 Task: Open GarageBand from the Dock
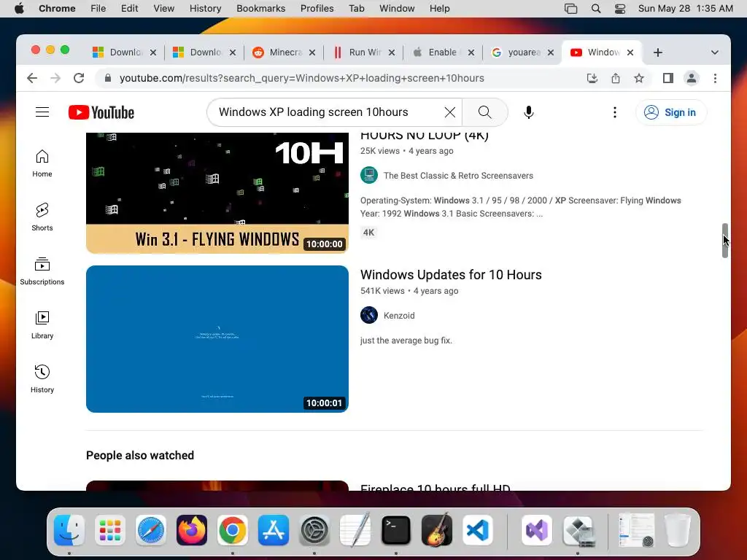pos(437,530)
